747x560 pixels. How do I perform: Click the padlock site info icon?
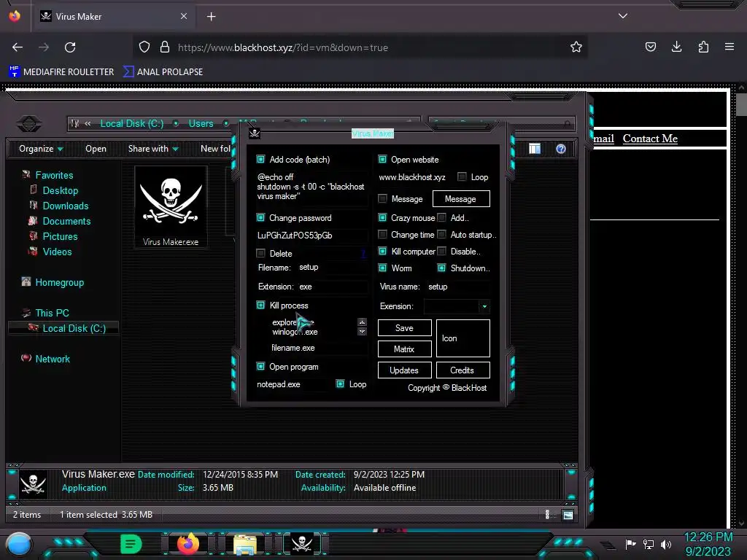pos(165,47)
